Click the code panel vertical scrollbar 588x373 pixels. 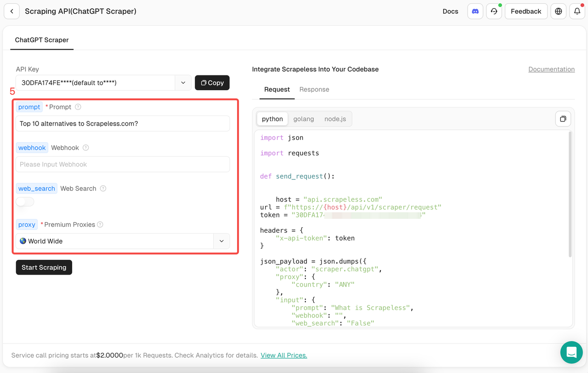pos(570,194)
